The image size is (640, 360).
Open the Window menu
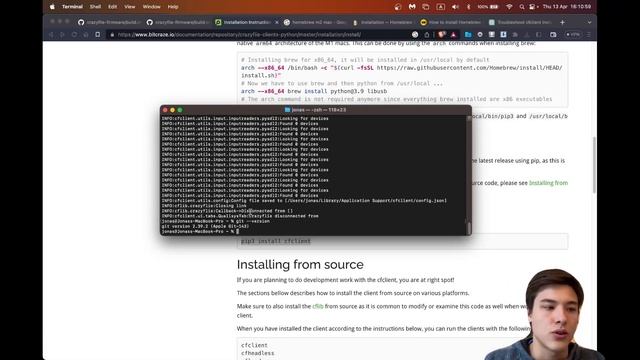pyautogui.click(x=151, y=7)
